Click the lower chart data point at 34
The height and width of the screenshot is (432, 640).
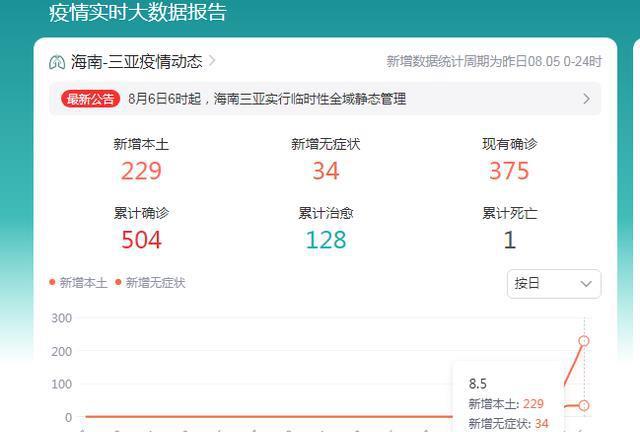click(584, 405)
